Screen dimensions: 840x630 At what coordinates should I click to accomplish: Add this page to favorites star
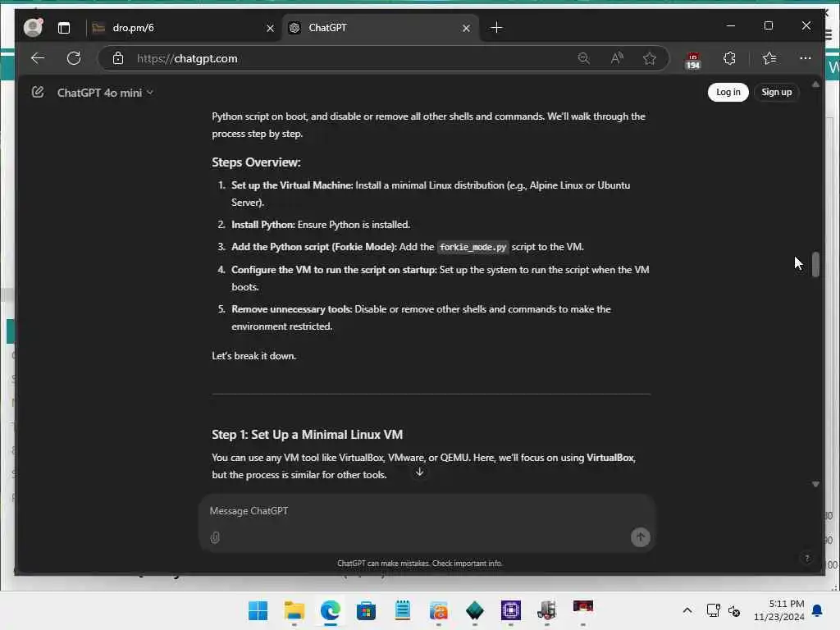[650, 58]
